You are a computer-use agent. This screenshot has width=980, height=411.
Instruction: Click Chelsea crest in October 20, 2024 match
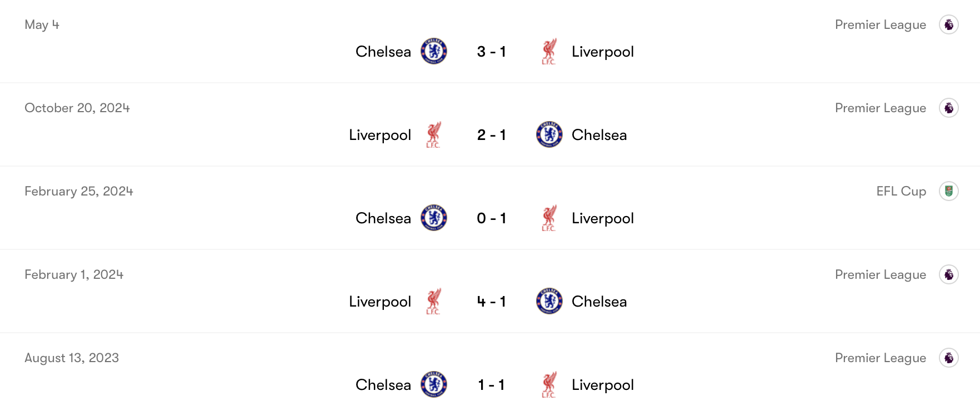549,134
